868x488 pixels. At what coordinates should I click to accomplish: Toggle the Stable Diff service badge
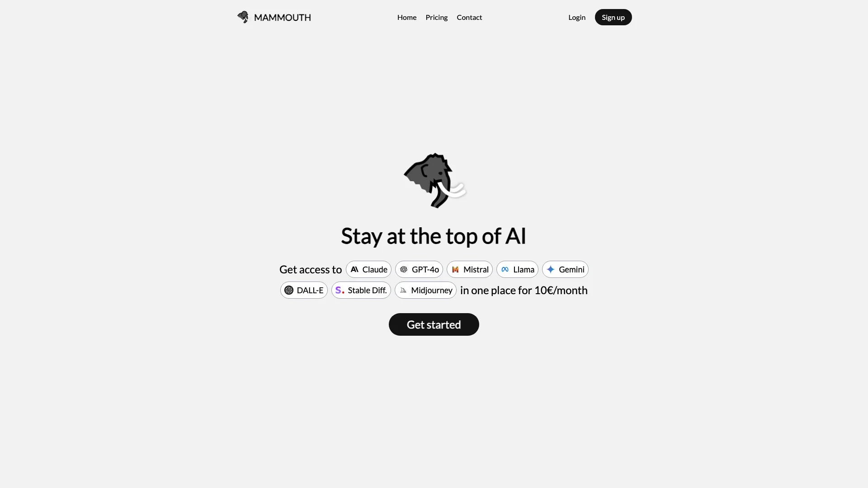point(361,290)
